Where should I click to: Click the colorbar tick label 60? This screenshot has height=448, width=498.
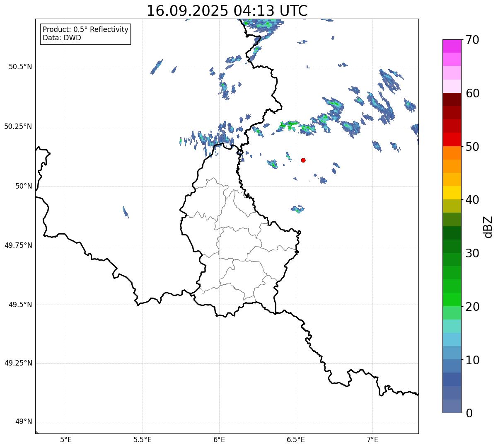coord(472,93)
